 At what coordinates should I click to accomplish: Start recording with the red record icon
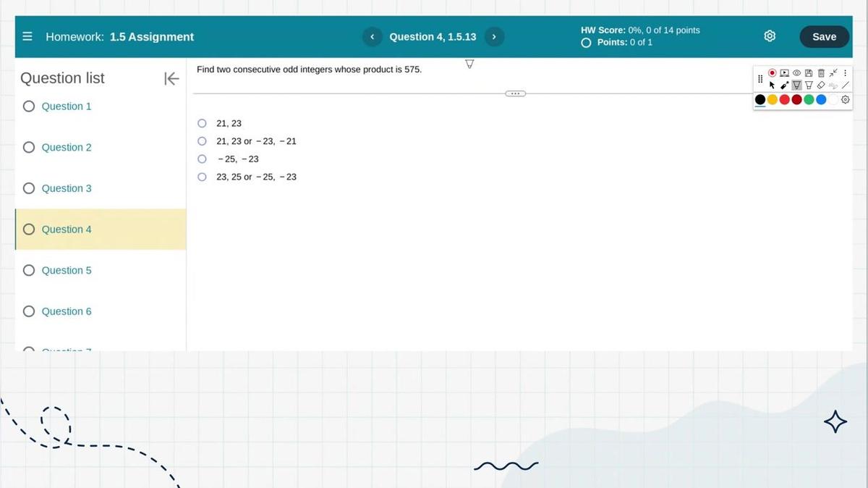point(773,72)
